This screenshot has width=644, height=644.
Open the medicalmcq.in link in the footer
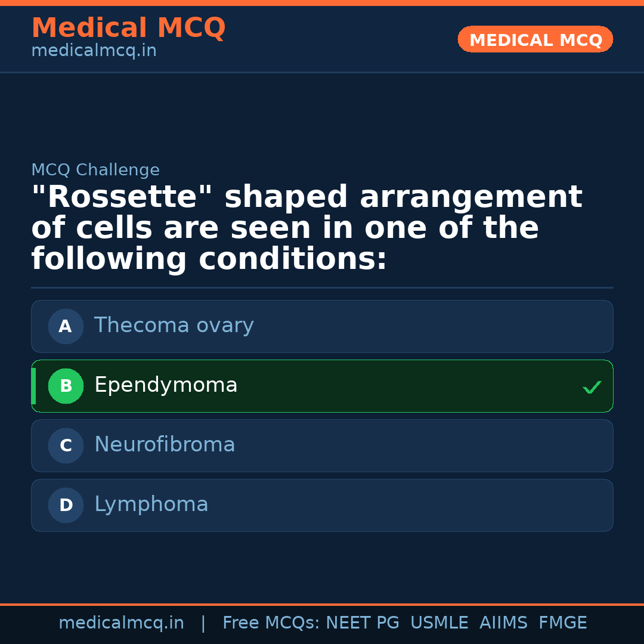click(x=121, y=623)
